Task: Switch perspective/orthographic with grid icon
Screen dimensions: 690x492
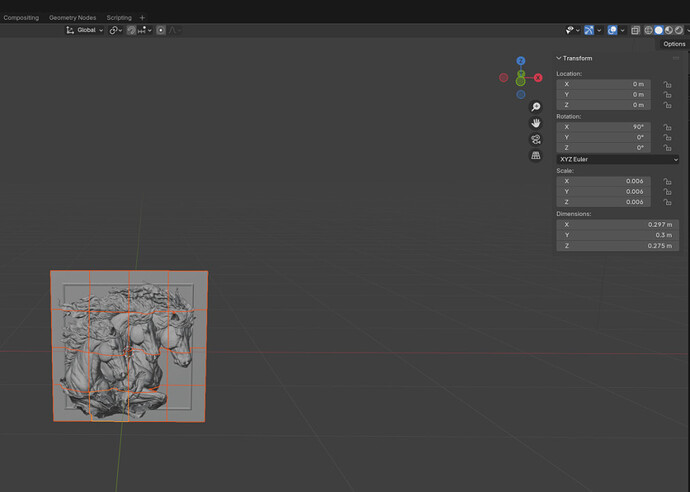Action: tap(536, 156)
